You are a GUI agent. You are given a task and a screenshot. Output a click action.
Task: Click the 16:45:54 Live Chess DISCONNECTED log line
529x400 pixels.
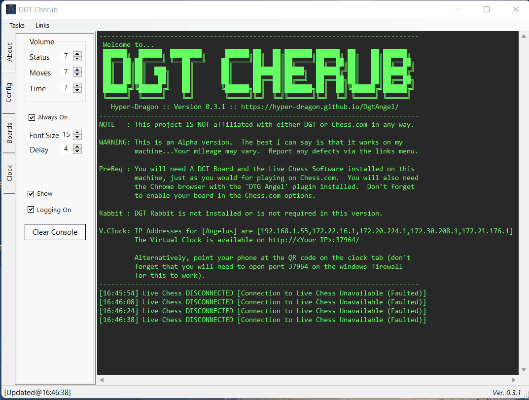pos(263,293)
